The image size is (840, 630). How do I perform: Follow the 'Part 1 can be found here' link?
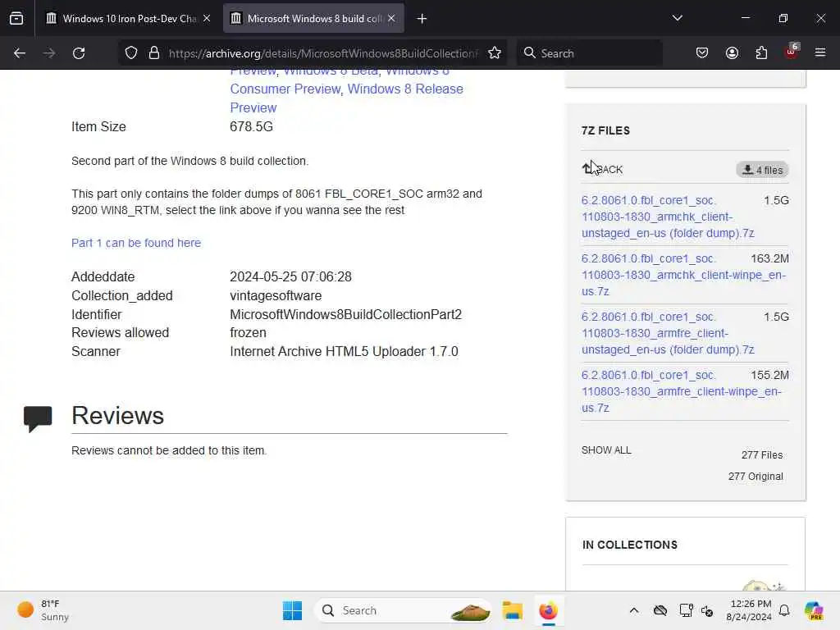pos(136,243)
